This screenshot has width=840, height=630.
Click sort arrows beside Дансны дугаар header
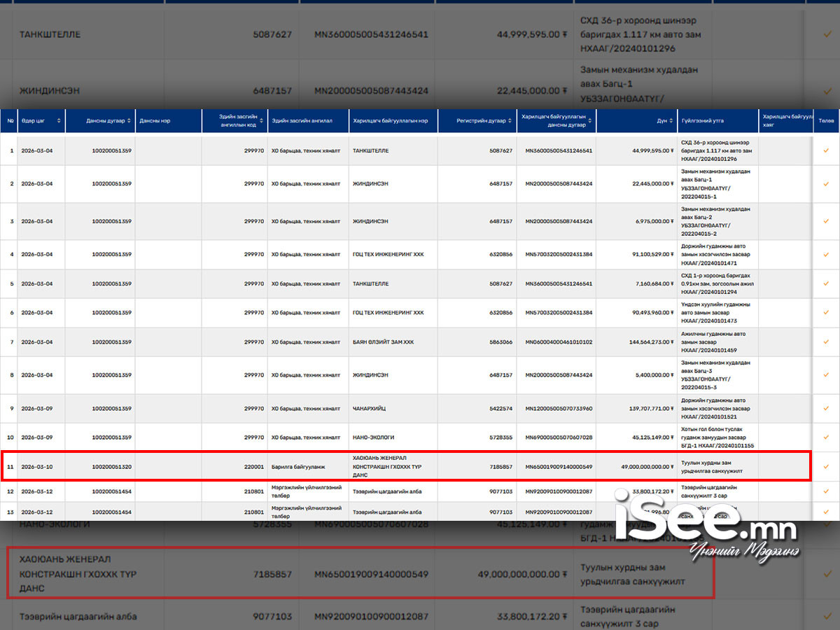coord(129,121)
